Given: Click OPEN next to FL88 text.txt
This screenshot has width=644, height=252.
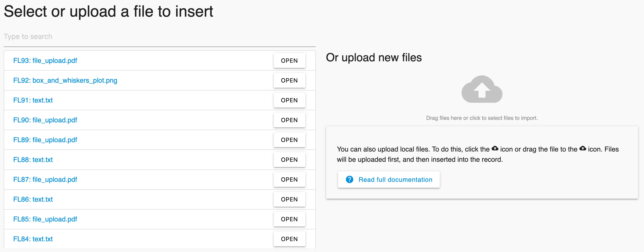Looking at the screenshot, I should pyautogui.click(x=289, y=159).
